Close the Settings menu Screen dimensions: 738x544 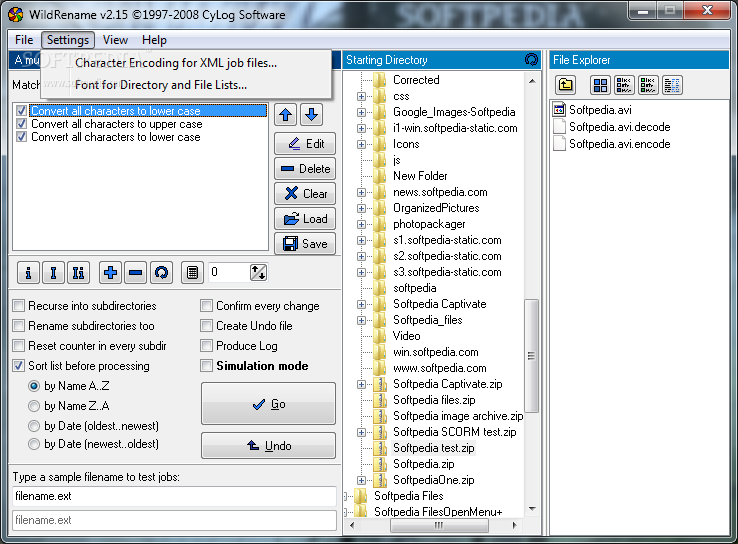coord(68,40)
